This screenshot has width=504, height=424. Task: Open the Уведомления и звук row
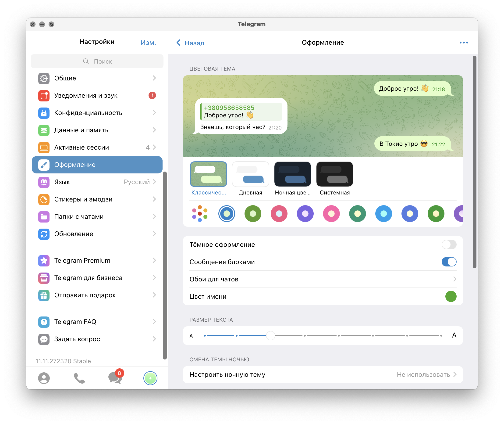[x=97, y=95]
